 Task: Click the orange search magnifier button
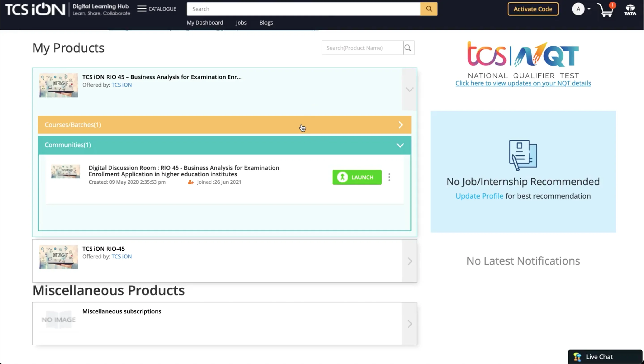point(429,9)
